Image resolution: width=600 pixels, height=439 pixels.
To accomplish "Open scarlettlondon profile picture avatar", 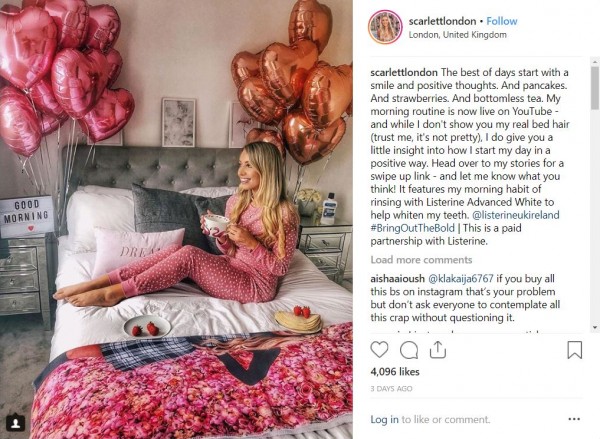I will [385, 27].
